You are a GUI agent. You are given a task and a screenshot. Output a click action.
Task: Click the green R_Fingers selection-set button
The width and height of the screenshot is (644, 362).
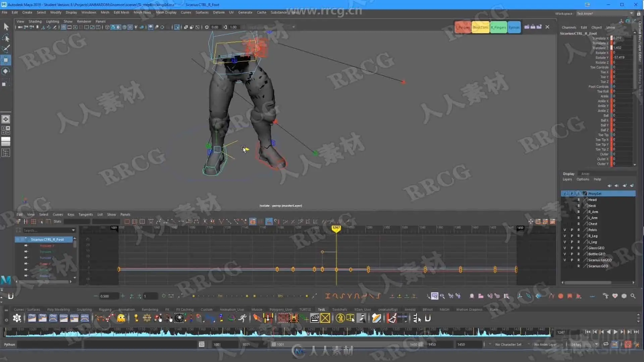(x=498, y=27)
